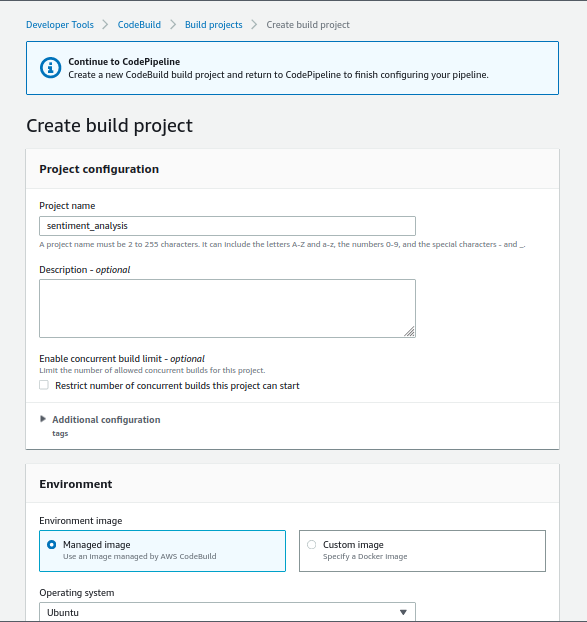Click the 'Environment' section heading
Image resolution: width=587 pixels, height=622 pixels.
coord(76,484)
